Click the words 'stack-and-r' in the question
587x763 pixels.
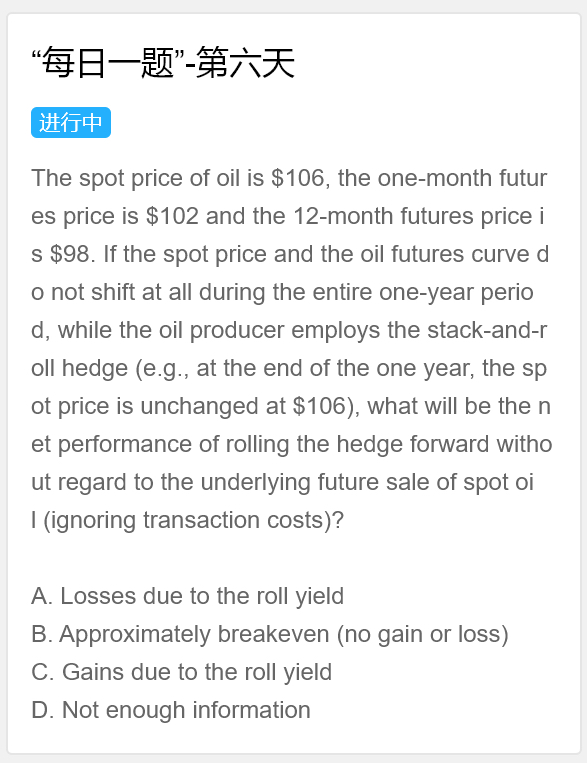[x=487, y=330]
